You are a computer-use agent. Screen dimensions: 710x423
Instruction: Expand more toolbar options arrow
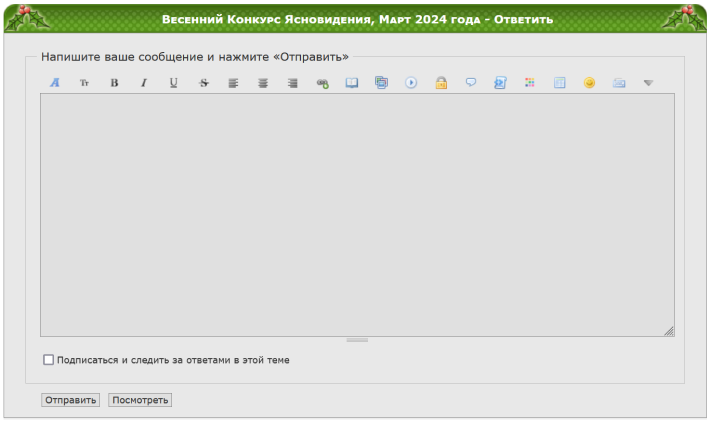click(648, 83)
